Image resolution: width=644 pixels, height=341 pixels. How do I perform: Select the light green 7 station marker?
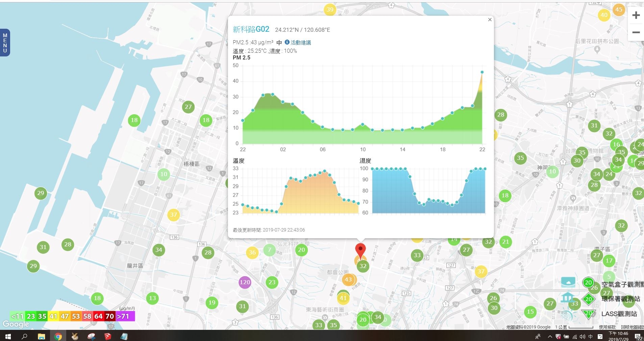coord(269,250)
